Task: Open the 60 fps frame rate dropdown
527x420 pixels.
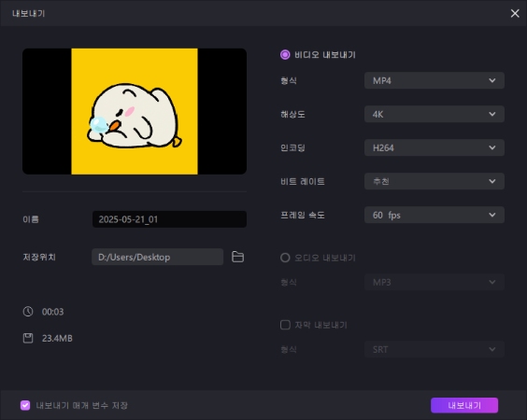Action: pyautogui.click(x=434, y=215)
